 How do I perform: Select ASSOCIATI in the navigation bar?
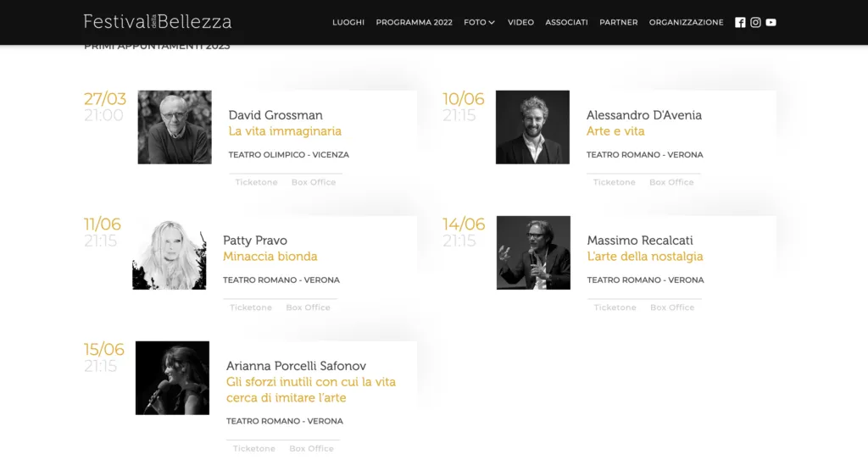[x=566, y=23]
